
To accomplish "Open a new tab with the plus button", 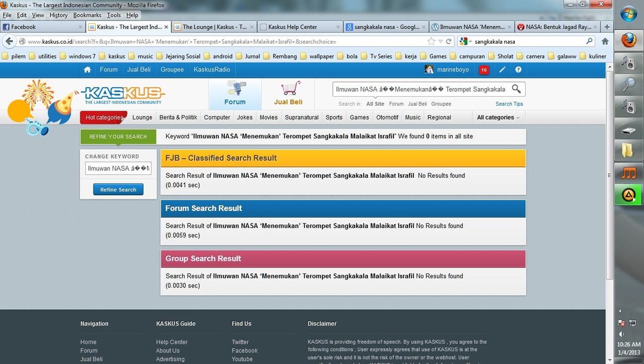I will [x=607, y=27].
